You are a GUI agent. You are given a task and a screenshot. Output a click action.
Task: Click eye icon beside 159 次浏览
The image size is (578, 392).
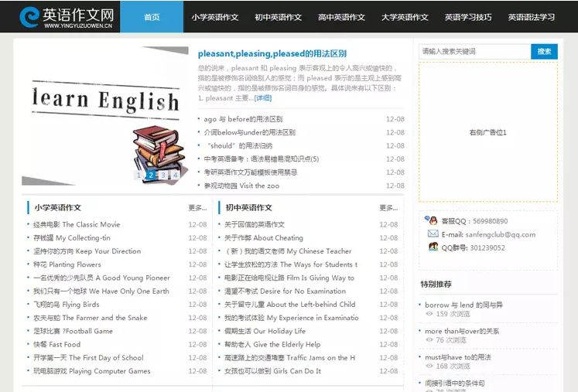click(x=429, y=314)
